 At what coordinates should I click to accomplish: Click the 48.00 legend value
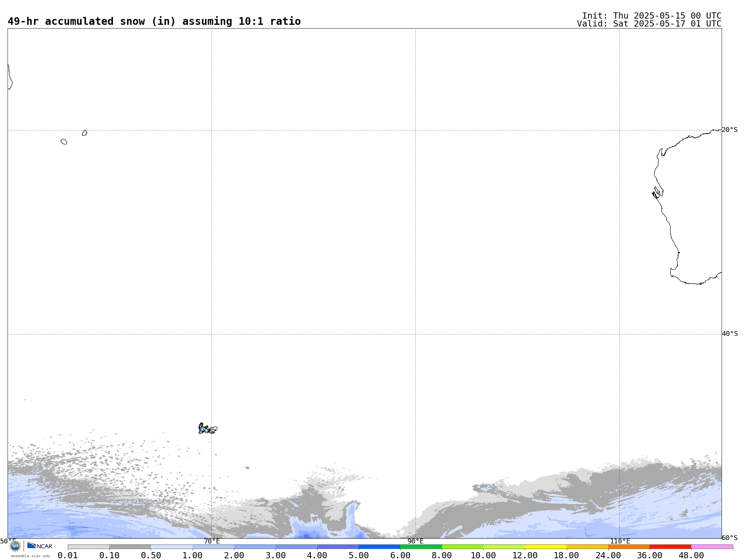(x=691, y=555)
